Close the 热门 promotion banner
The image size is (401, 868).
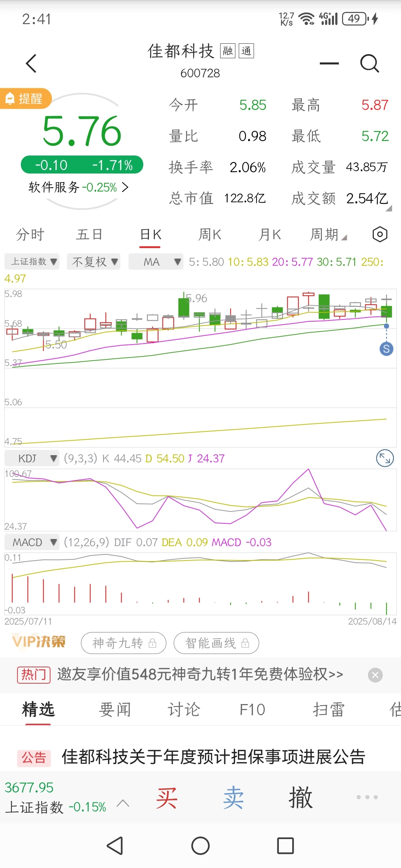click(x=375, y=675)
